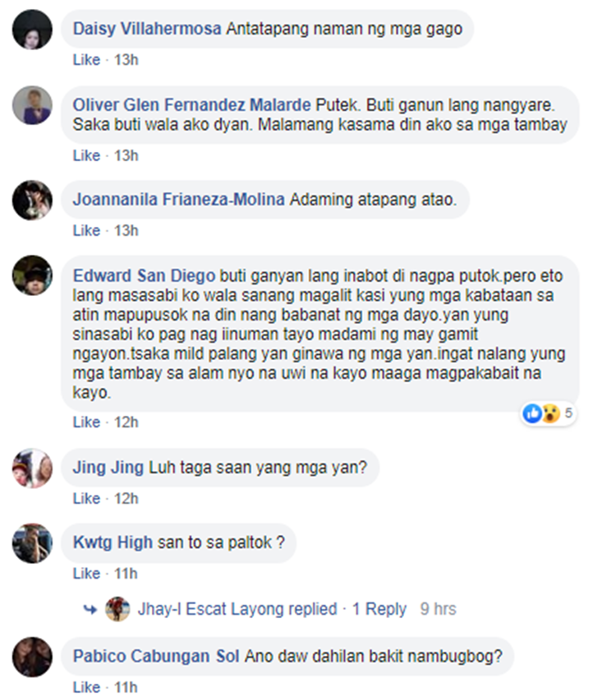This screenshot has height=697, width=616.
Task: Open the Edward San Diego name link
Action: [x=144, y=276]
